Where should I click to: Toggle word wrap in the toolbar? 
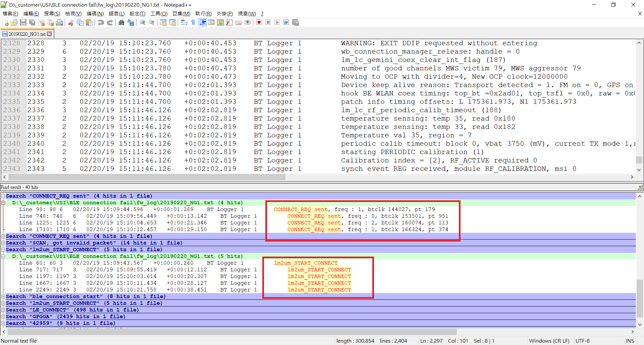pyautogui.click(x=184, y=22)
